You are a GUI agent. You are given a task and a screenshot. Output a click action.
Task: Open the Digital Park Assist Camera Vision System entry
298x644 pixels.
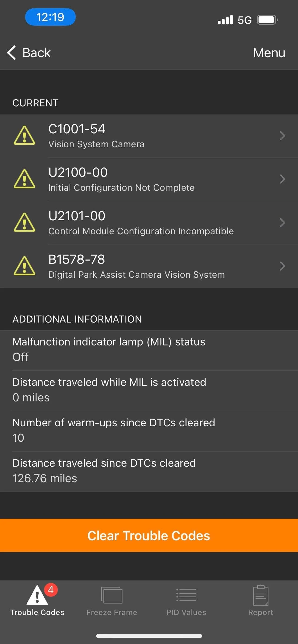(149, 266)
